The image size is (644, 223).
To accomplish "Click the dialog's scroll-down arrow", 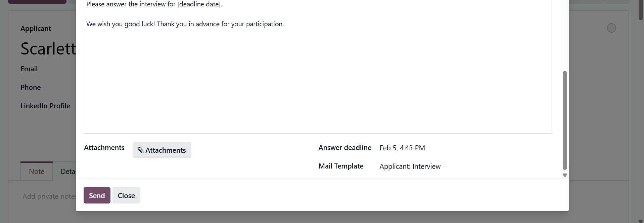I will 565,175.
